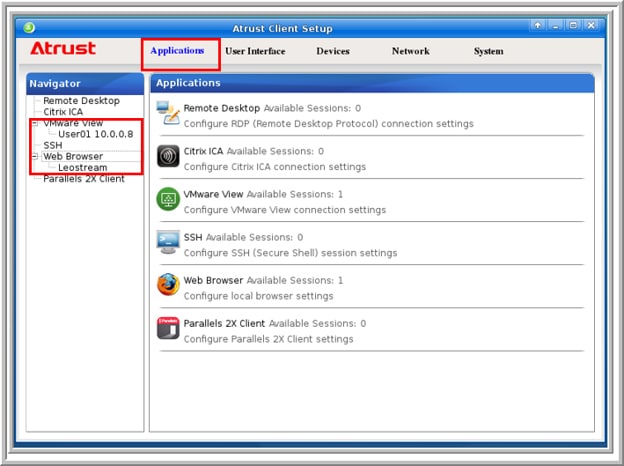
Task: Open the Remote Desktop heading link
Action: point(222,108)
